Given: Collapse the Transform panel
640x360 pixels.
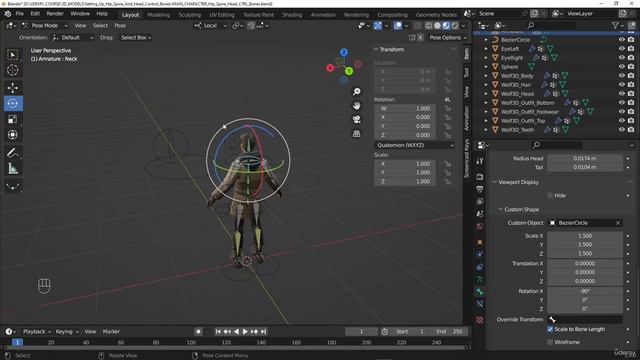Looking at the screenshot, I should click(376, 49).
